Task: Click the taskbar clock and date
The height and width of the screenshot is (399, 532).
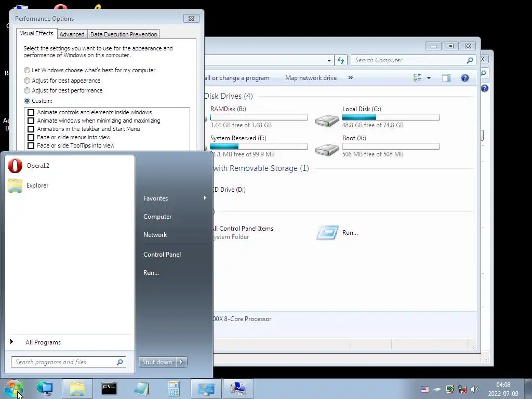Action: coord(503,389)
